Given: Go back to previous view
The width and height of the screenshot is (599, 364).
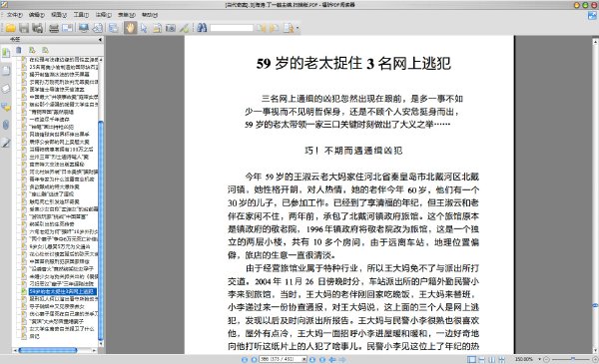Looking at the screenshot, I should pyautogui.click(x=332, y=359).
